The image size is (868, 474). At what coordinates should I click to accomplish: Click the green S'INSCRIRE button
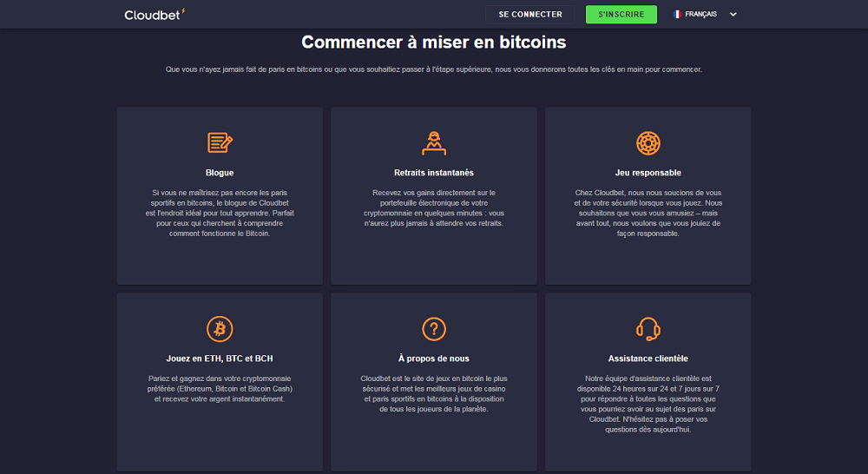tap(621, 15)
